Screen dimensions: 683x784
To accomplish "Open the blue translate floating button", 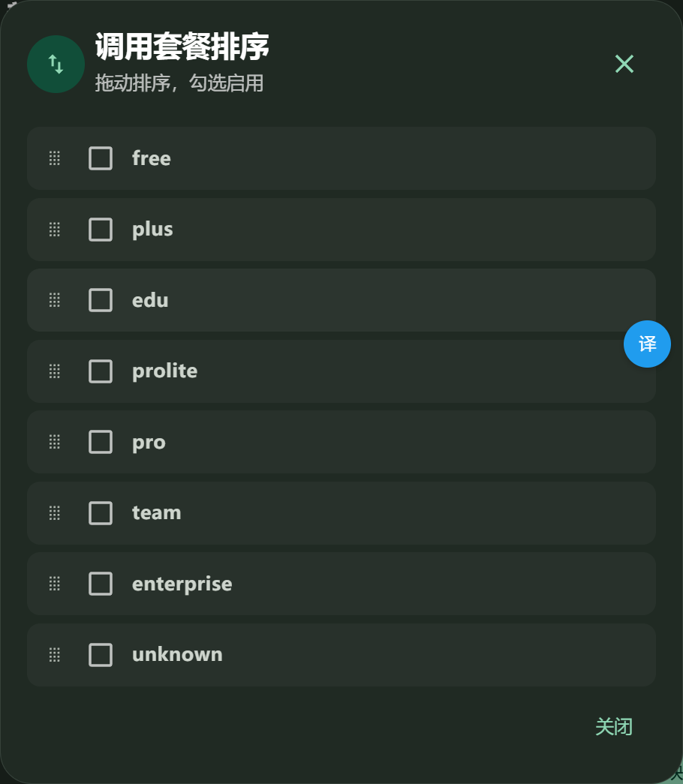I will point(647,344).
